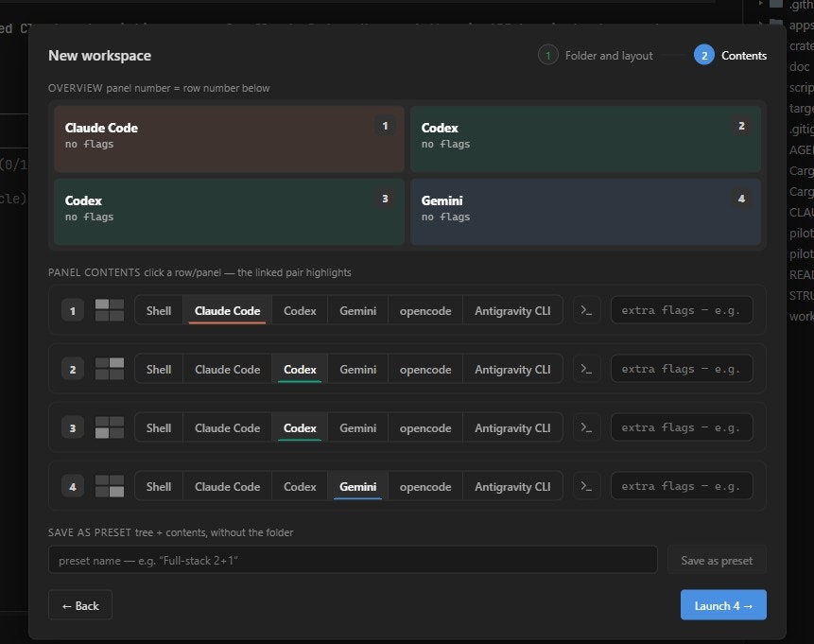Click the Codex overview panel 2
This screenshot has height=644, width=814.
click(x=585, y=139)
